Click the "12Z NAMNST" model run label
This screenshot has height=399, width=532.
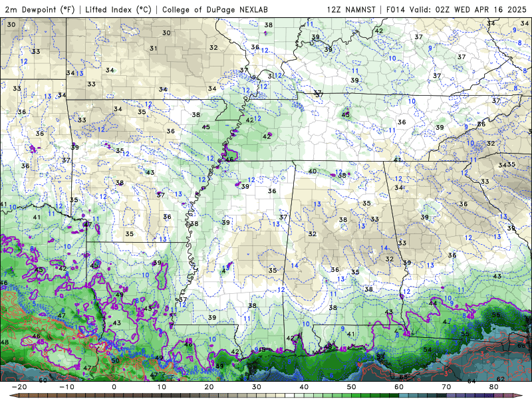(351, 9)
